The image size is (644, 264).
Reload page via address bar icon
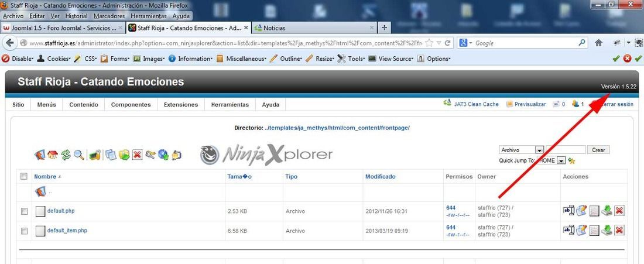point(447,43)
